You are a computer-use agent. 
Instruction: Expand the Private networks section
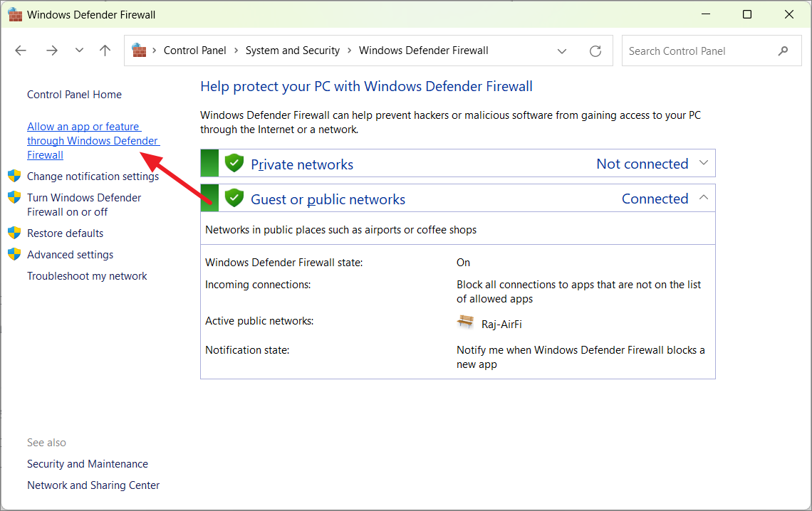(702, 163)
